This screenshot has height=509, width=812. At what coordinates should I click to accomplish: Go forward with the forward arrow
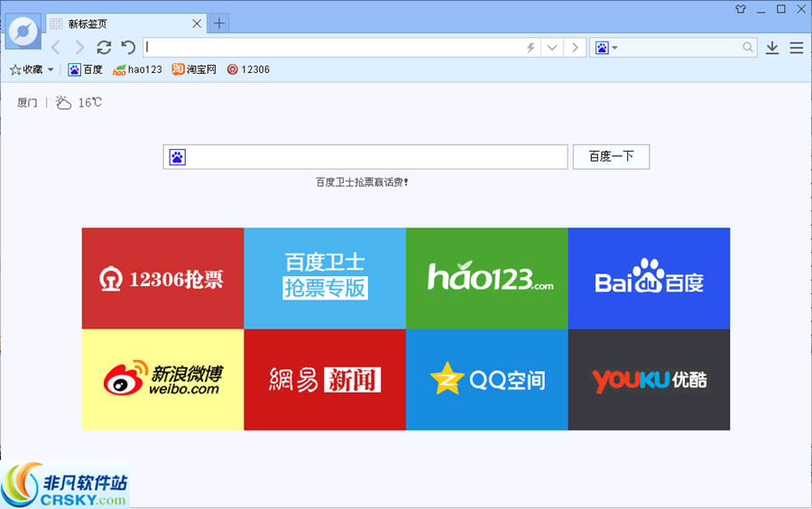79,48
